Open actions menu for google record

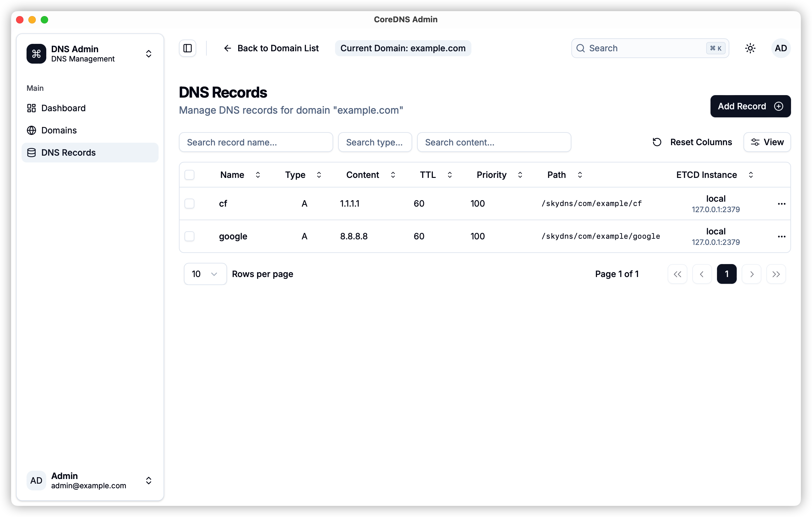click(x=781, y=237)
